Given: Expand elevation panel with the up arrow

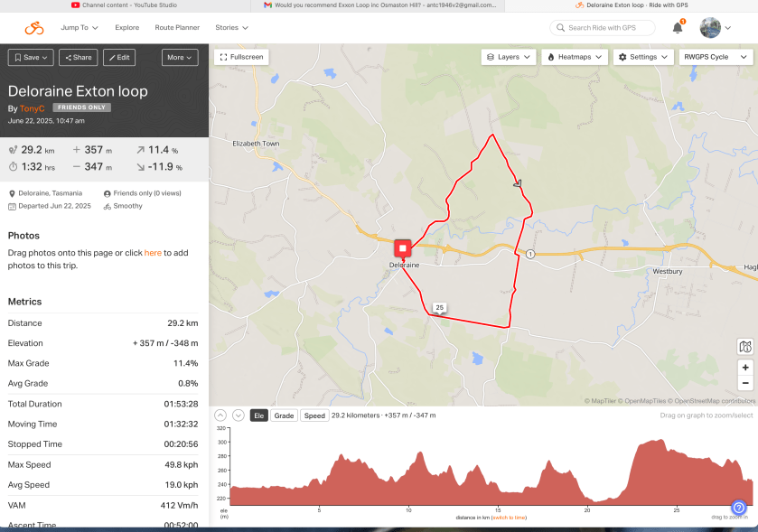Looking at the screenshot, I should coord(220,415).
